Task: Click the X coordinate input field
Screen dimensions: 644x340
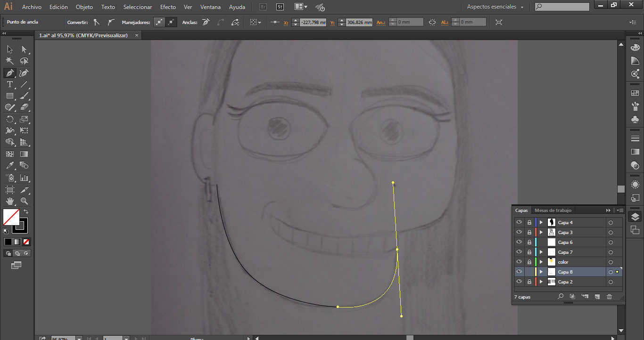Action: coord(313,22)
